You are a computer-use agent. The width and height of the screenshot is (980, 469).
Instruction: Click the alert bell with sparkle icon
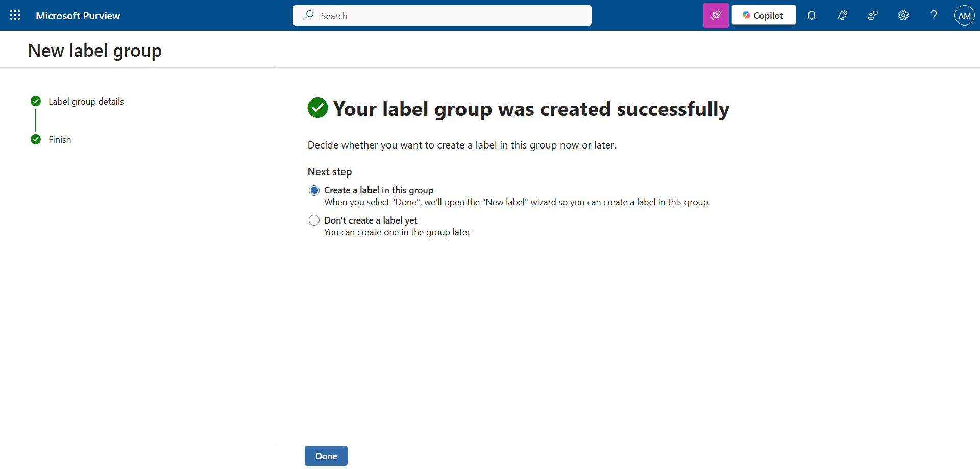point(842,15)
